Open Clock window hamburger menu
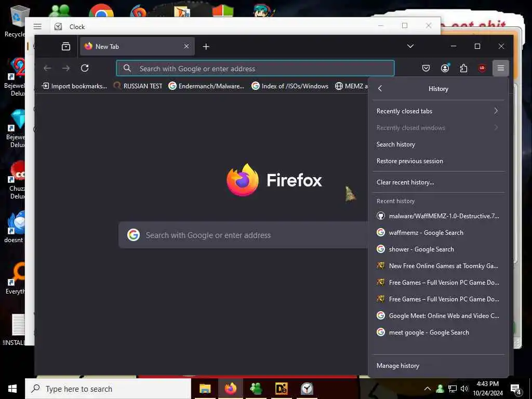This screenshot has width=532, height=399. (37, 26)
